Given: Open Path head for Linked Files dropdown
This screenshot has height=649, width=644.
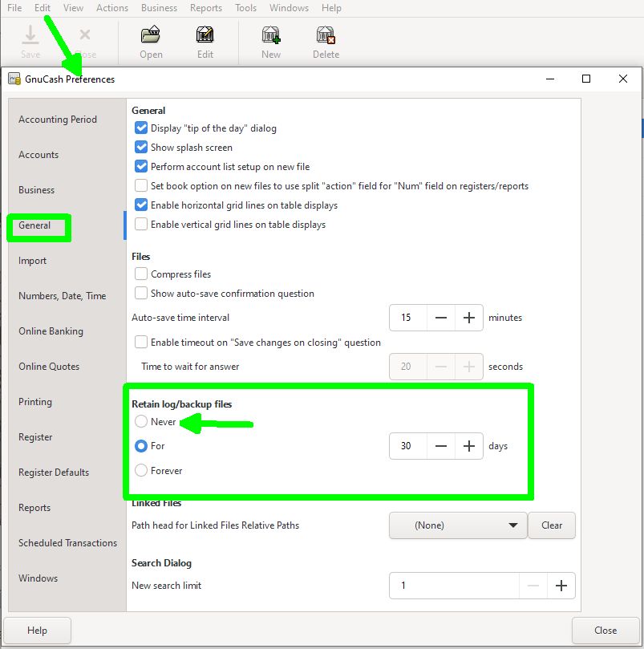Looking at the screenshot, I should coord(458,525).
